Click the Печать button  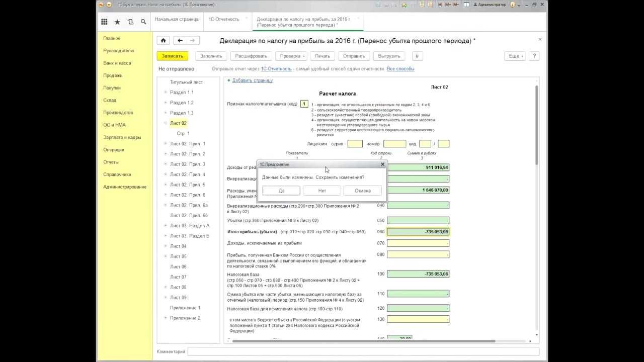323,56
